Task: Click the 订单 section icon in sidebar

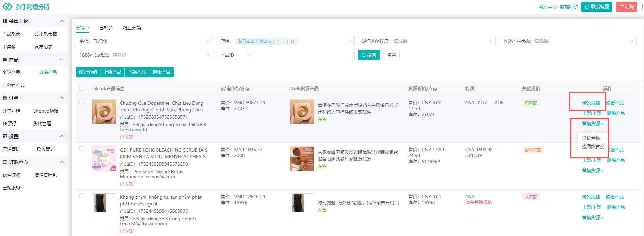Action: 5,98
